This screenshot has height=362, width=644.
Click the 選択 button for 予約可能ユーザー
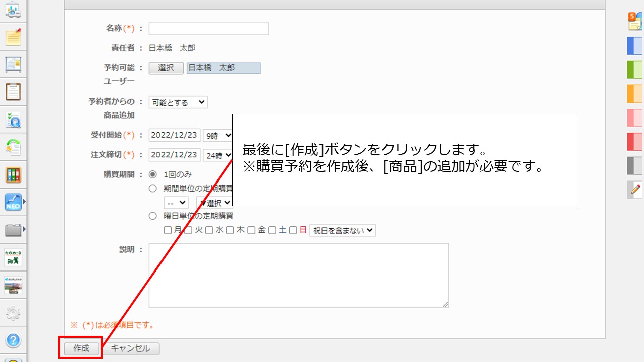point(166,68)
